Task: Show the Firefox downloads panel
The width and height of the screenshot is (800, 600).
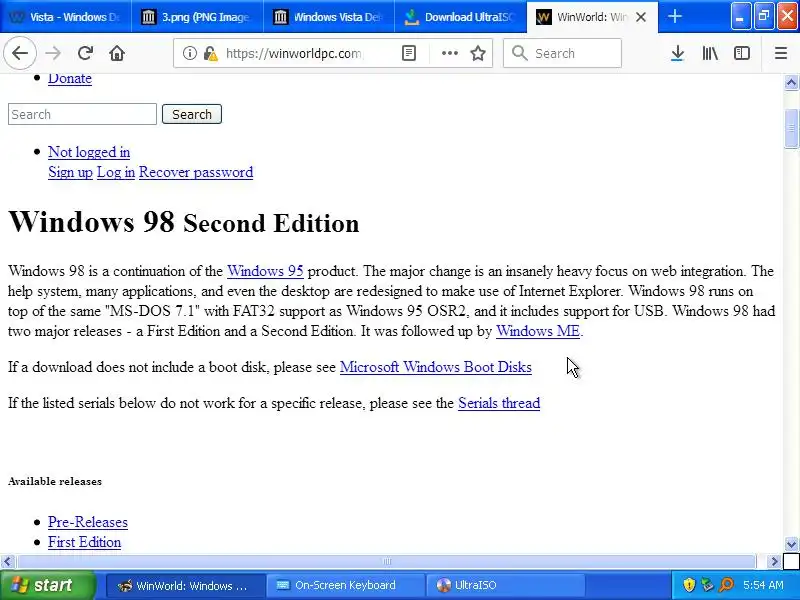Action: 677,53
